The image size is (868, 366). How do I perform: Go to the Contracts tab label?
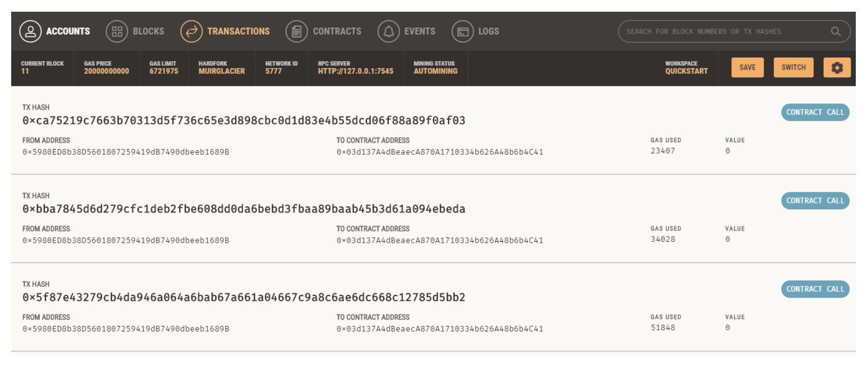[337, 32]
